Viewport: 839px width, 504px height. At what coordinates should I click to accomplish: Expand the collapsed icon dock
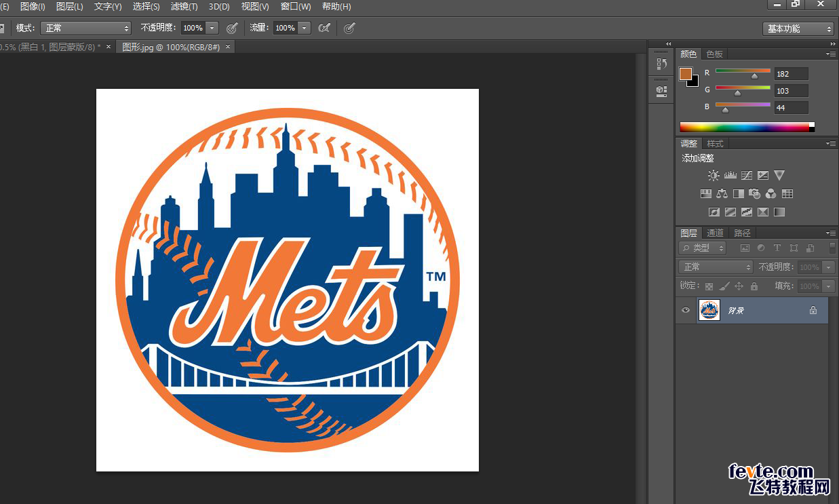[668, 43]
